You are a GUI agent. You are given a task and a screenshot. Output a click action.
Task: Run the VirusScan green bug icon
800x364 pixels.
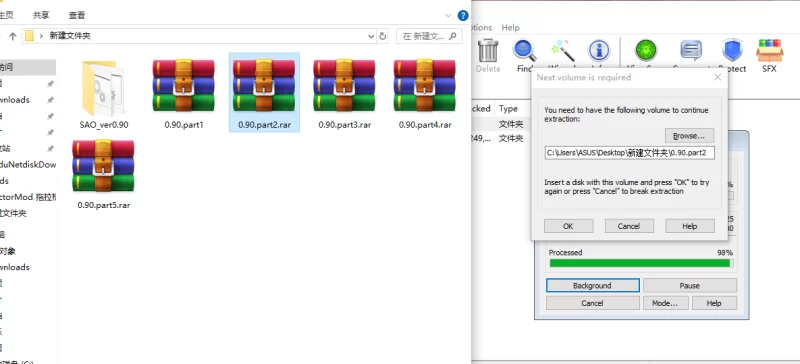pyautogui.click(x=646, y=51)
